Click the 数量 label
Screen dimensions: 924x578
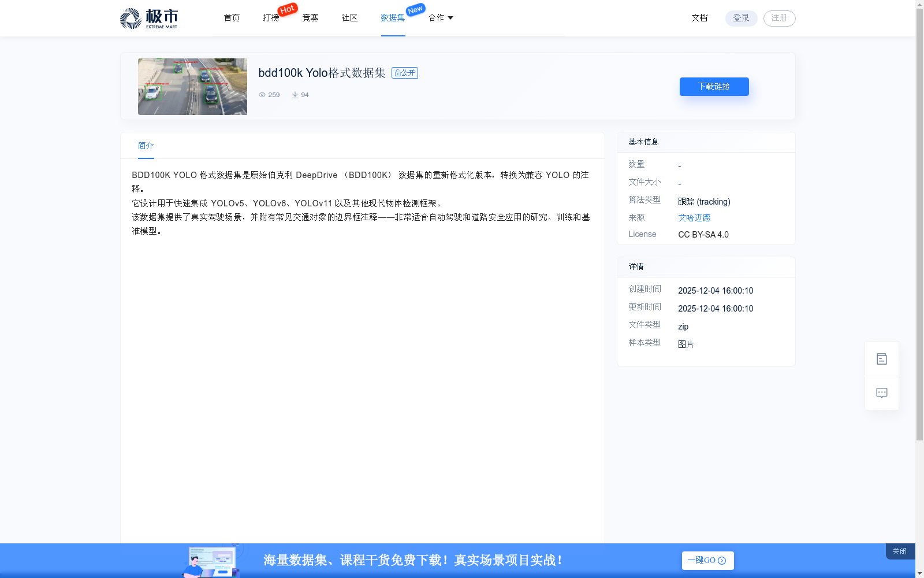tap(636, 164)
